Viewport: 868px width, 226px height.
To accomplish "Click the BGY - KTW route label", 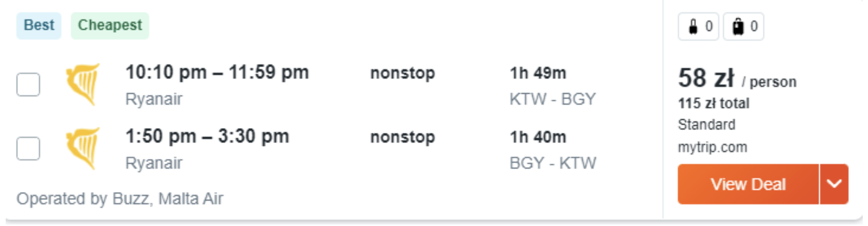I will click(x=552, y=163).
